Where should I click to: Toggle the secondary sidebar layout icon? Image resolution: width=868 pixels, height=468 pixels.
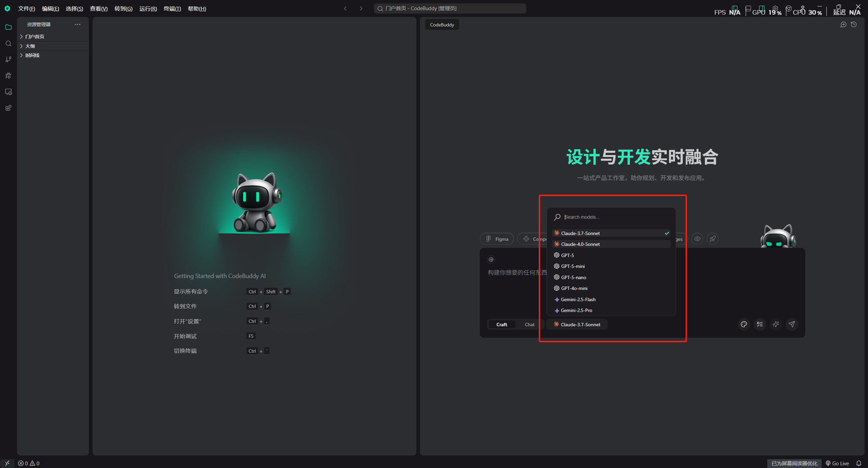(762, 8)
